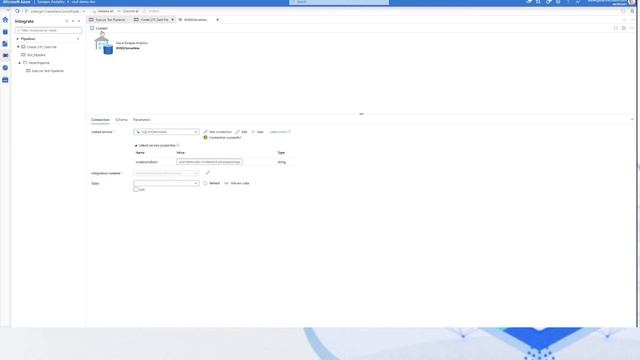Open the Linked service dropdown
Screen dimensions: 640x360
click(166, 132)
